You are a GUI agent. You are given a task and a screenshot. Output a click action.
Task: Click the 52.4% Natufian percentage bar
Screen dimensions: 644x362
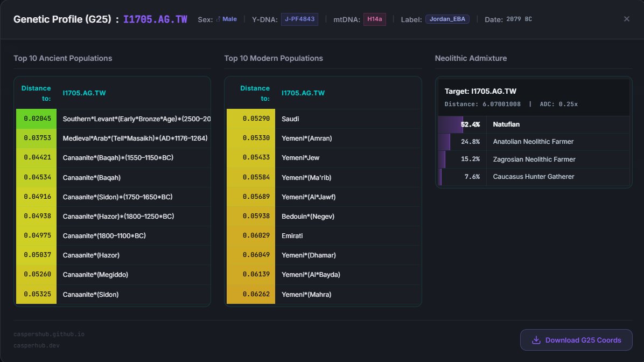pos(450,124)
